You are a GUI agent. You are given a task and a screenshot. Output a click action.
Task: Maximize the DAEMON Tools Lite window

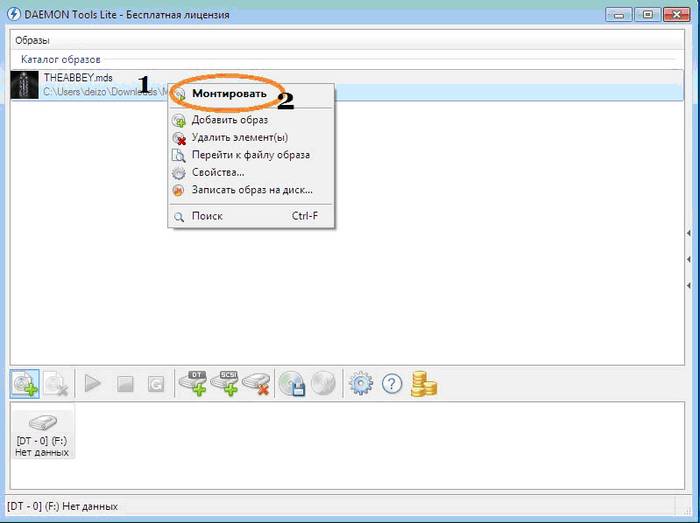647,15
